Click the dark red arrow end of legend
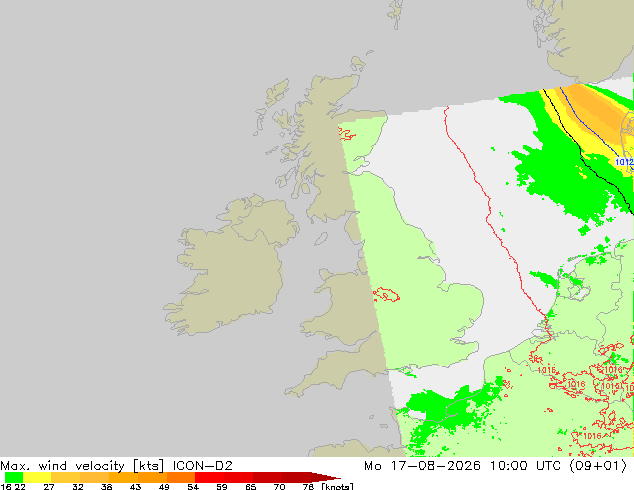The image size is (634, 490). pos(326,477)
